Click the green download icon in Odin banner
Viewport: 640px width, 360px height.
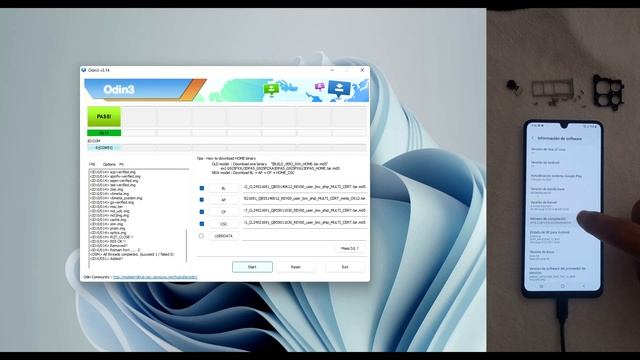pyautogui.click(x=271, y=89)
